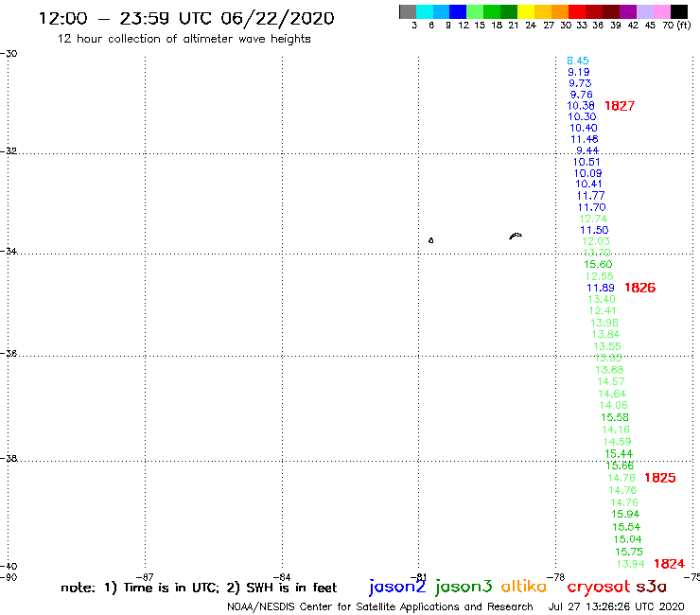Click the black swatch at the scale's end
This screenshot has width=700, height=615.
click(679, 11)
